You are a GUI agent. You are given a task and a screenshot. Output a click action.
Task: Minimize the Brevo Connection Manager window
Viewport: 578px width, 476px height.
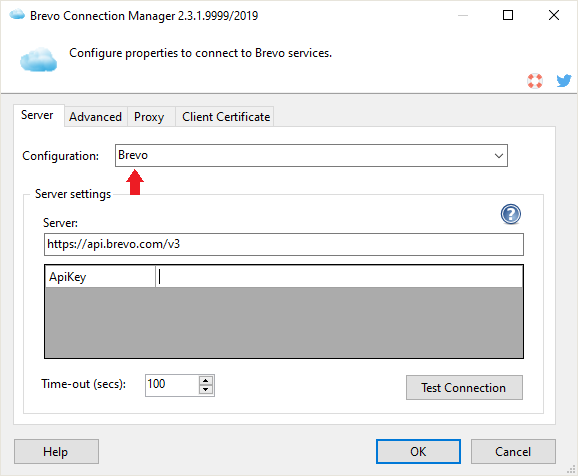click(x=463, y=15)
